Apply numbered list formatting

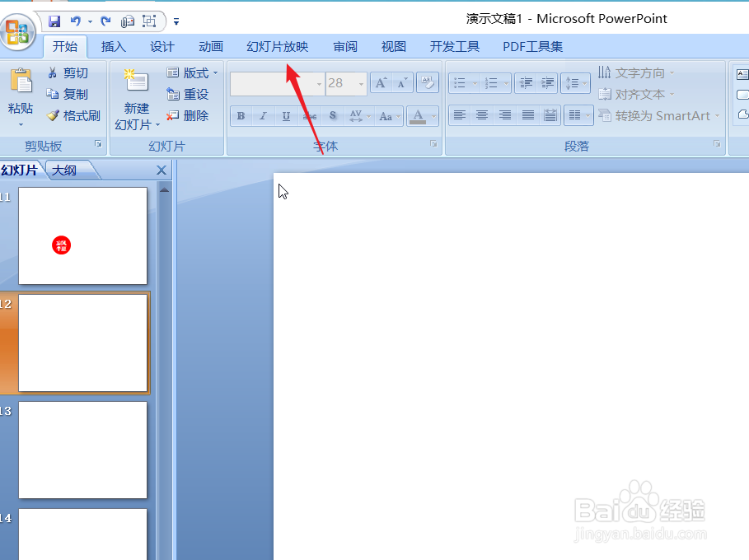point(492,83)
